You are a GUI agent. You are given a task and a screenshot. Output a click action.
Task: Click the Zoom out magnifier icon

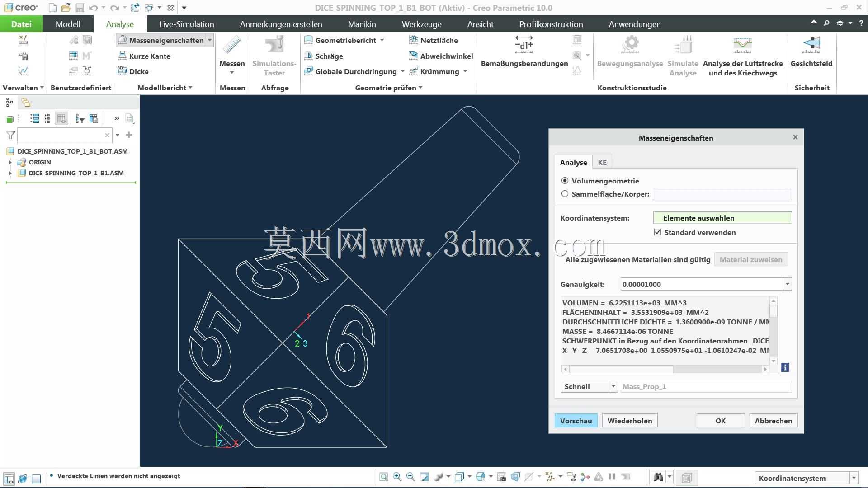point(410,477)
